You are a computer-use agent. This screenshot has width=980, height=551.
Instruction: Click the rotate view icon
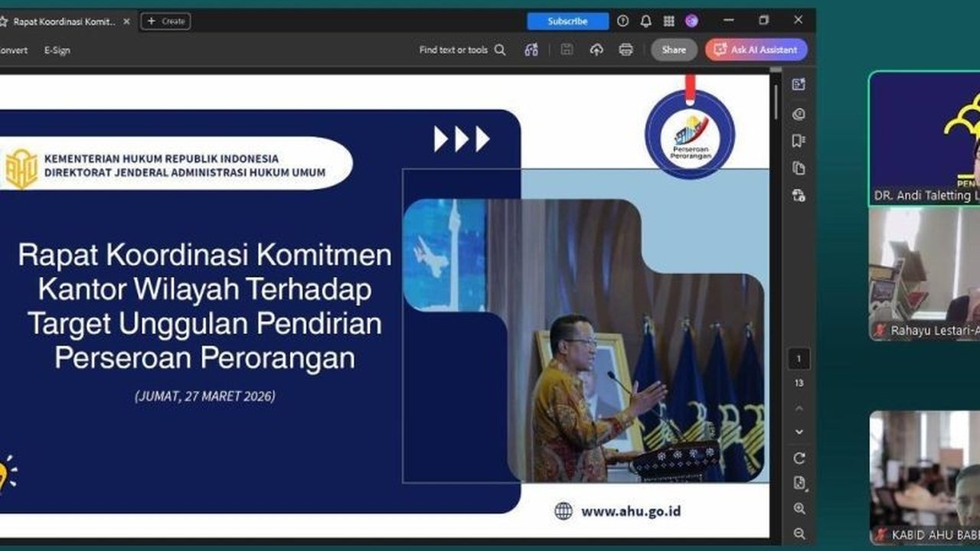point(799,458)
